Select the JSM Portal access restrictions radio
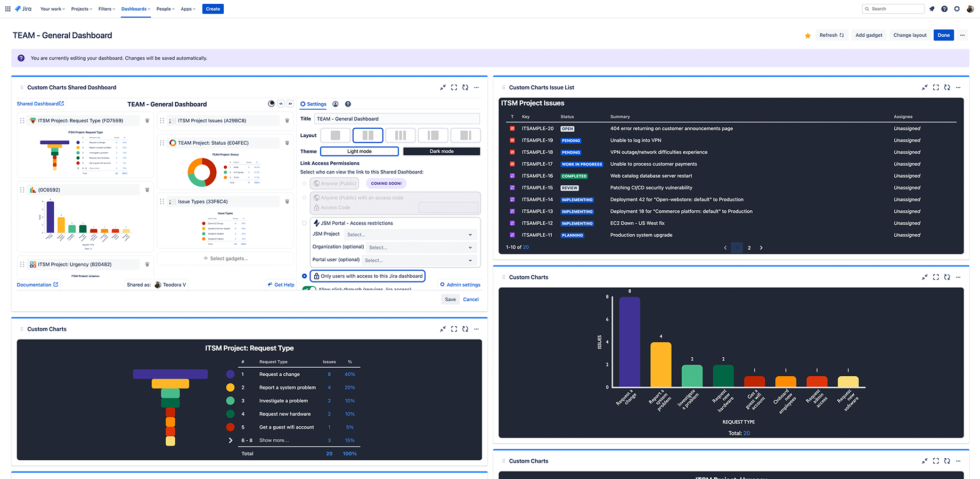Screen dimensions: 980x479 click(x=305, y=224)
